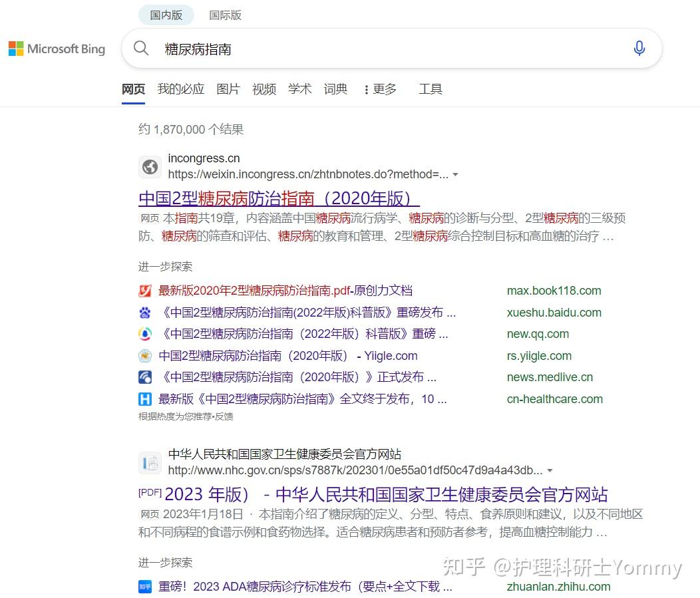
Task: Switch to 国内版 search mode
Action: pos(166,15)
